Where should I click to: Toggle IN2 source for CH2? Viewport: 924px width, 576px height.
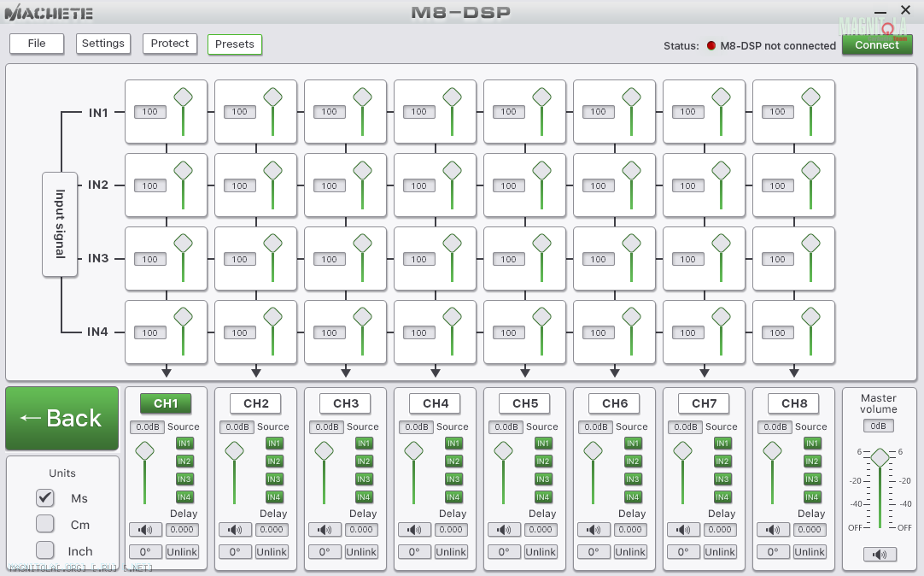(x=274, y=461)
